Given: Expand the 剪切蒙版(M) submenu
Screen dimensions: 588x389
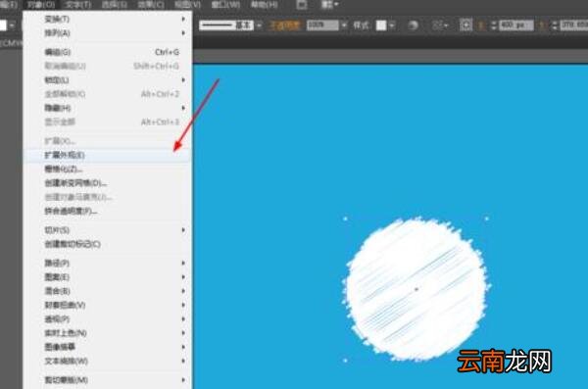Looking at the screenshot, I should (108, 379).
